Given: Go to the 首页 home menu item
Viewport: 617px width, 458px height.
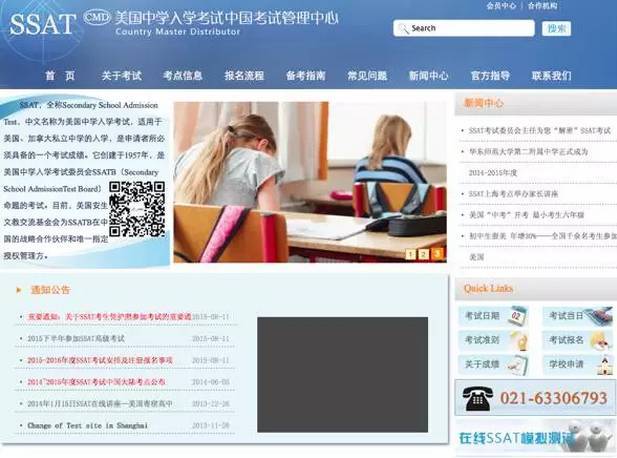Looking at the screenshot, I should pos(60,75).
